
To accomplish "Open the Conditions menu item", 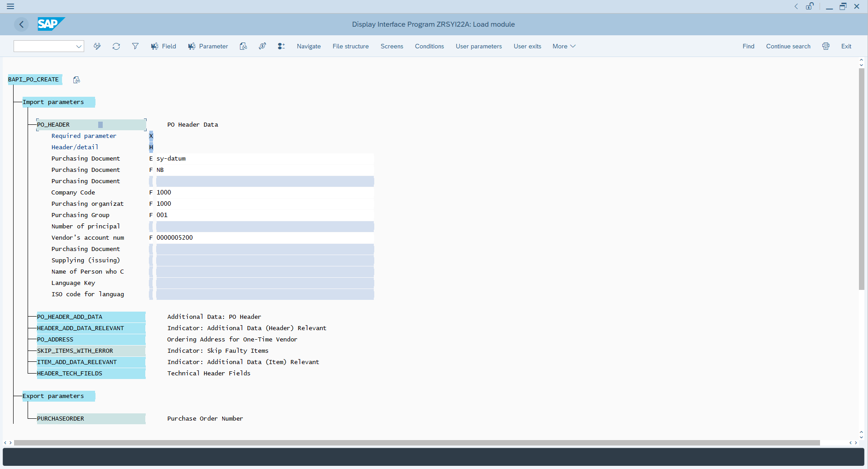I will [429, 46].
